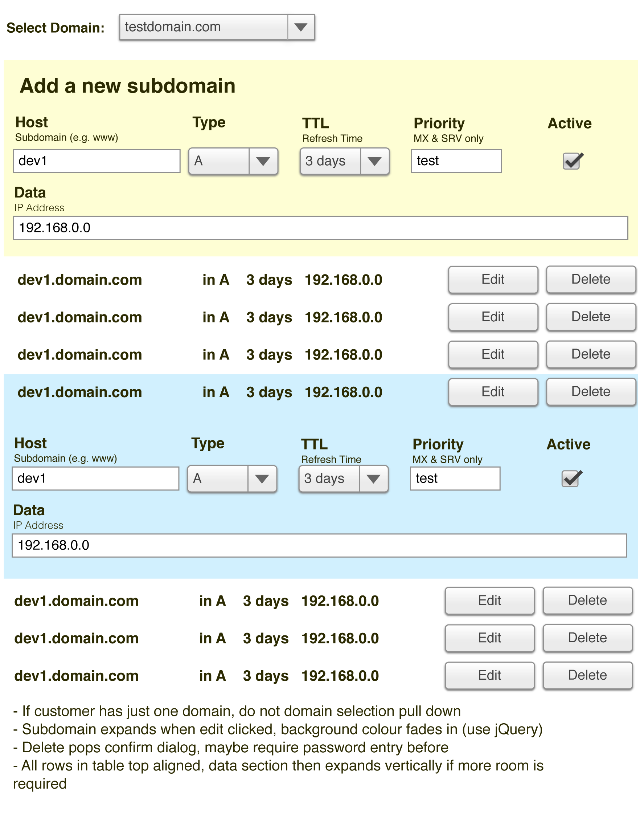Click the Data IP Address field in the yellow form
Viewport: 644px width, 818px height.
click(x=320, y=228)
